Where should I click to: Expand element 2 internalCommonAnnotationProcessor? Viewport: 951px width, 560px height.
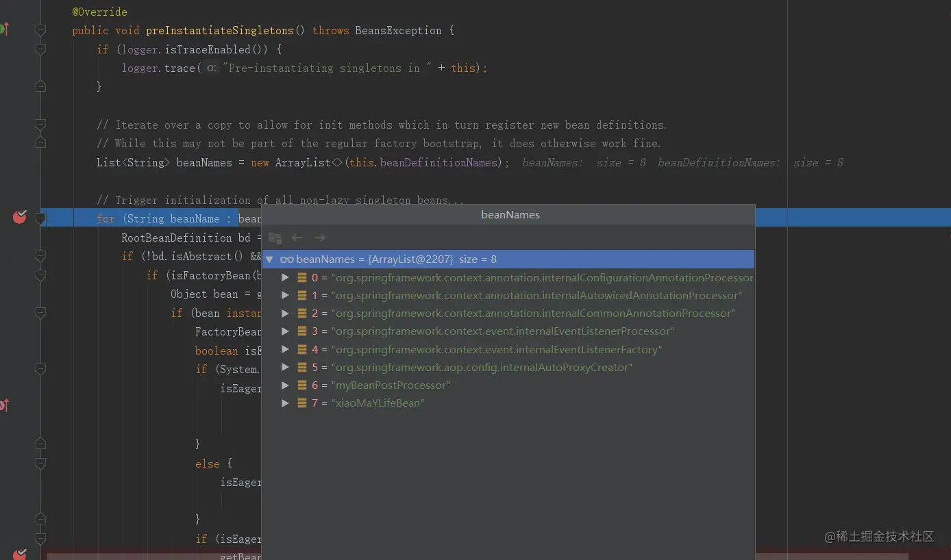286,313
